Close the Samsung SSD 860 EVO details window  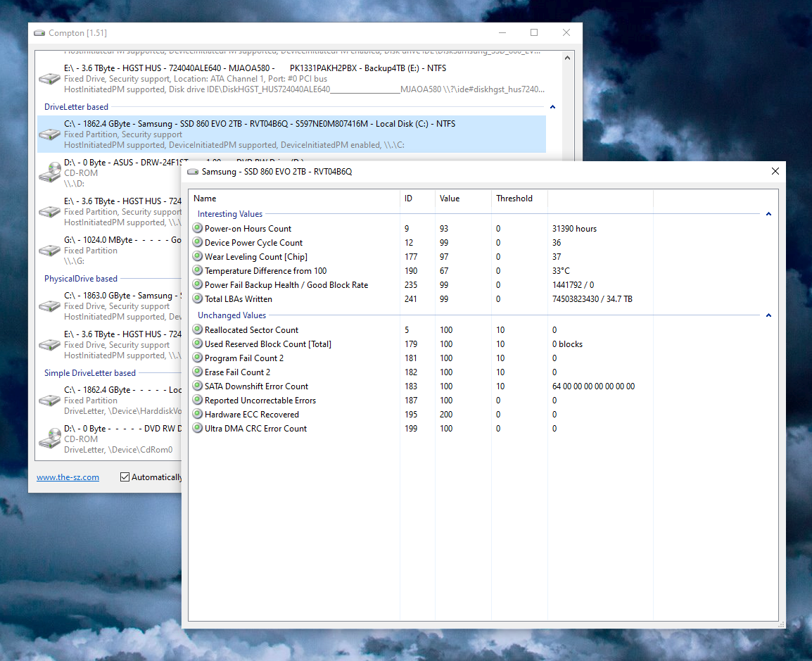tap(775, 172)
